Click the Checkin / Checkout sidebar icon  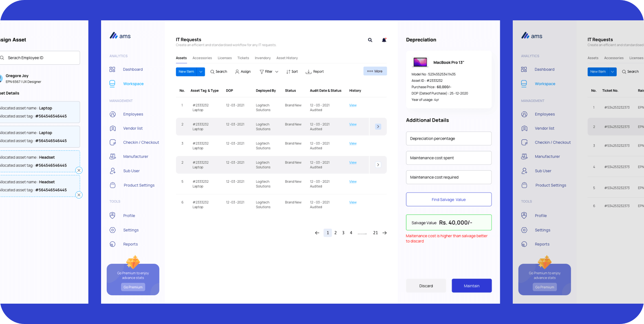[x=113, y=142]
